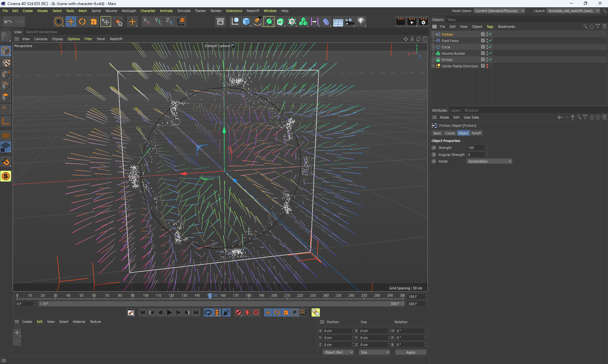Switch to the Falloff tab

point(476,133)
